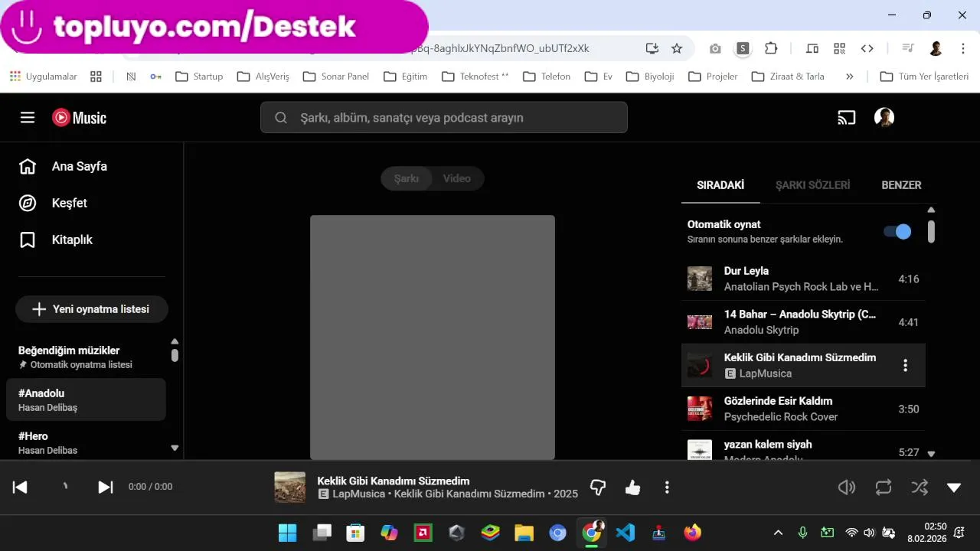Viewport: 980px width, 551px height.
Task: Toggle the Otomatik oynat switch
Action: [897, 232]
